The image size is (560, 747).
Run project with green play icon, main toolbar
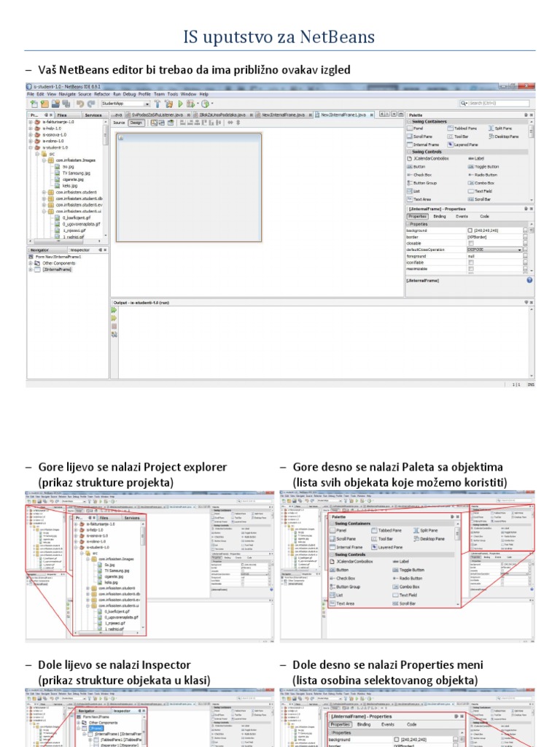pyautogui.click(x=181, y=104)
